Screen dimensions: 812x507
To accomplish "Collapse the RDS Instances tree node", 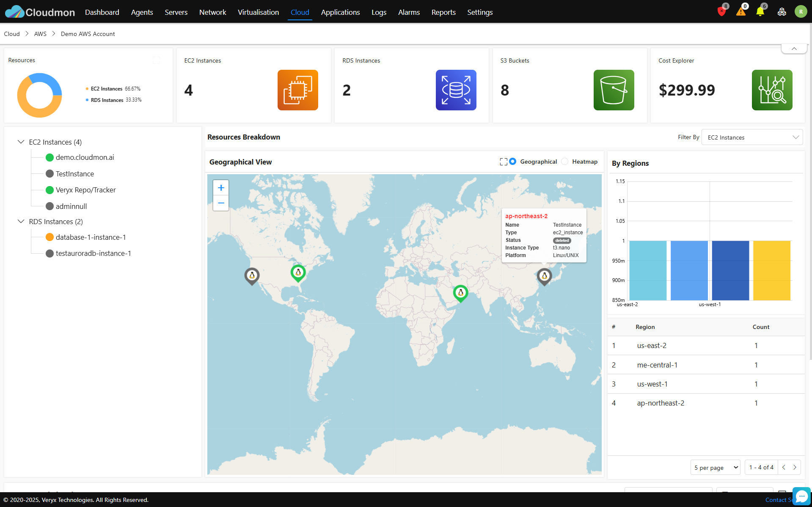I will coord(21,222).
